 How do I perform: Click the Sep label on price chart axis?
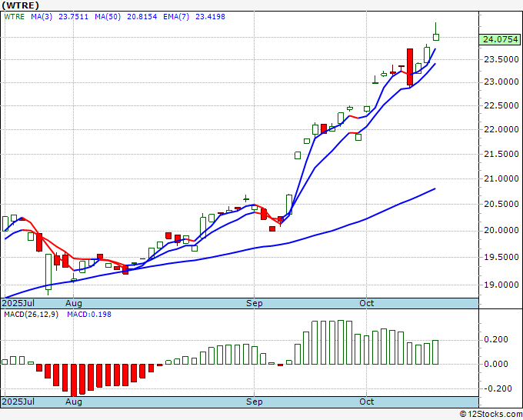(x=254, y=303)
